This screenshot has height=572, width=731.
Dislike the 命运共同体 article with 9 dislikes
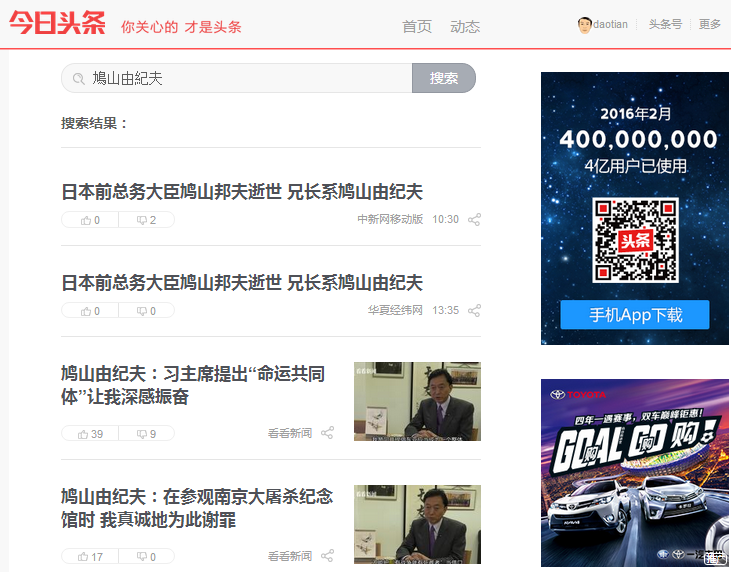tap(146, 434)
